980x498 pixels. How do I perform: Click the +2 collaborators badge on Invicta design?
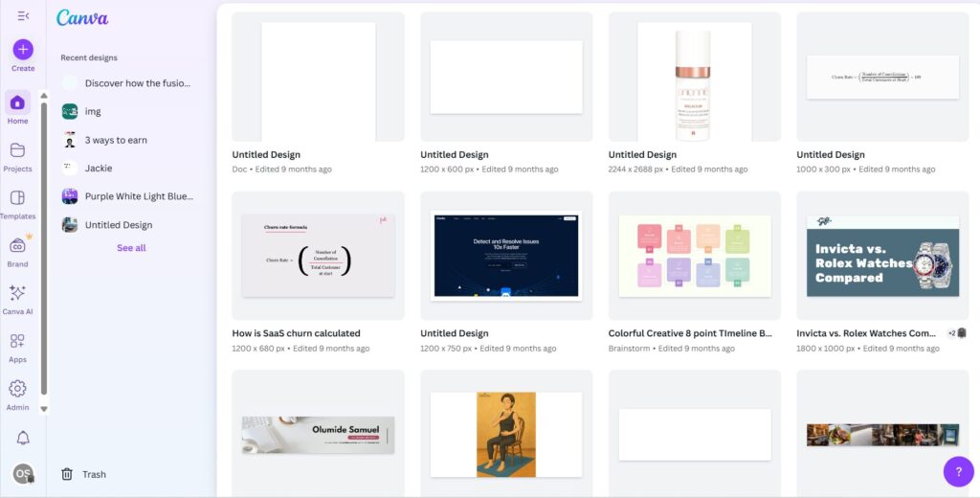coord(957,333)
